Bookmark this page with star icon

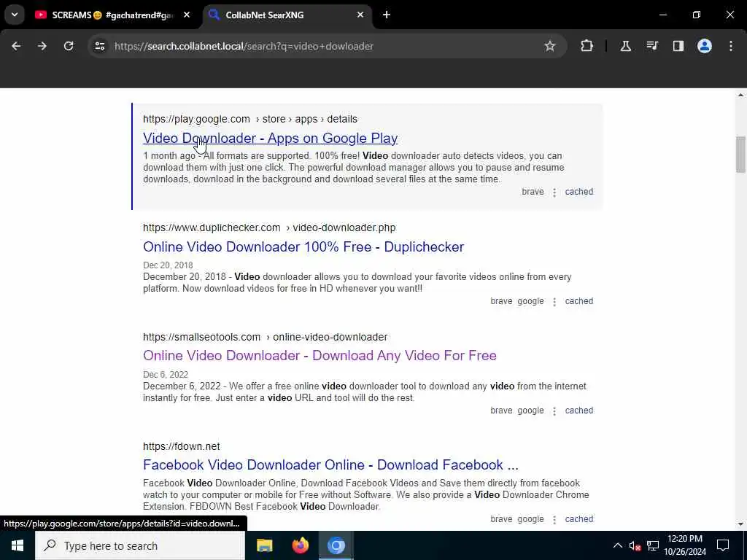coord(550,46)
